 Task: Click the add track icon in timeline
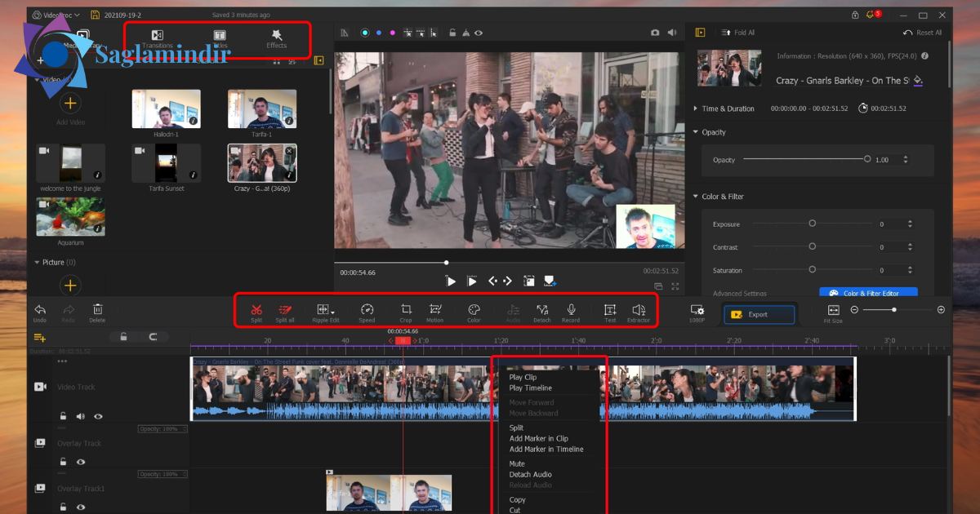[39, 337]
